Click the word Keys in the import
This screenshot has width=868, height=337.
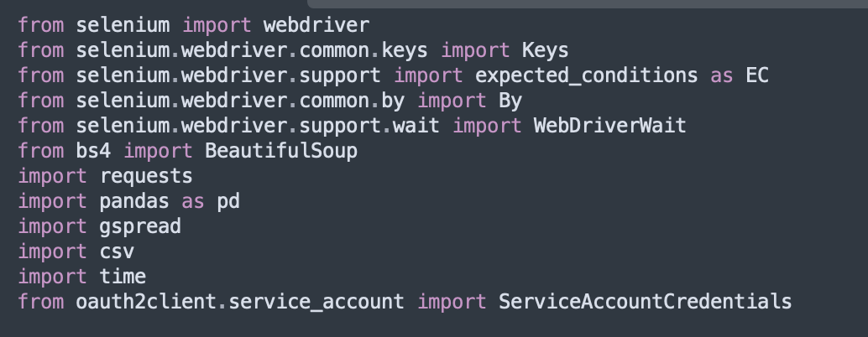pyautogui.click(x=545, y=50)
